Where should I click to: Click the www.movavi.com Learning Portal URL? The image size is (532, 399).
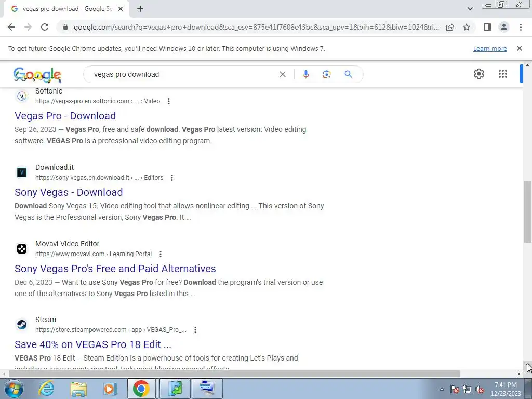[94, 254]
